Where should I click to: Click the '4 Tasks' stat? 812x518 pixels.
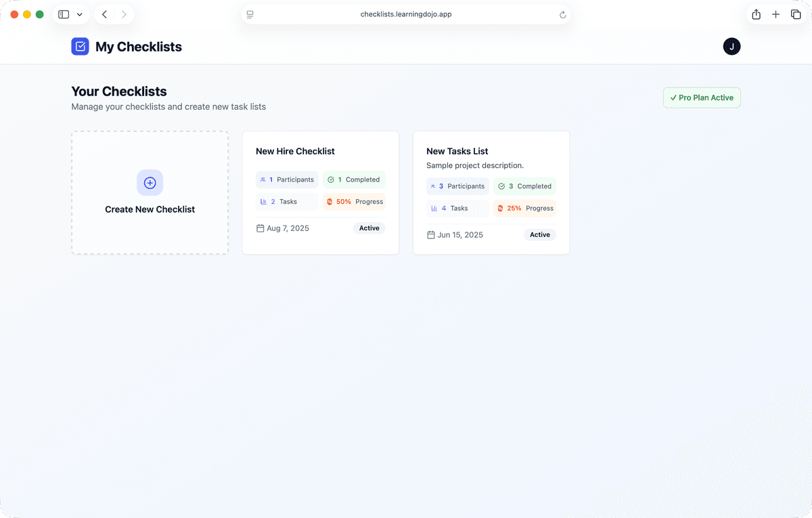tap(457, 209)
